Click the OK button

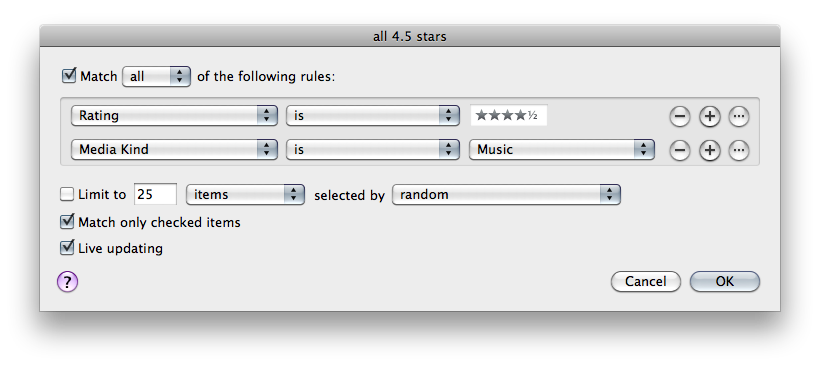coord(725,281)
